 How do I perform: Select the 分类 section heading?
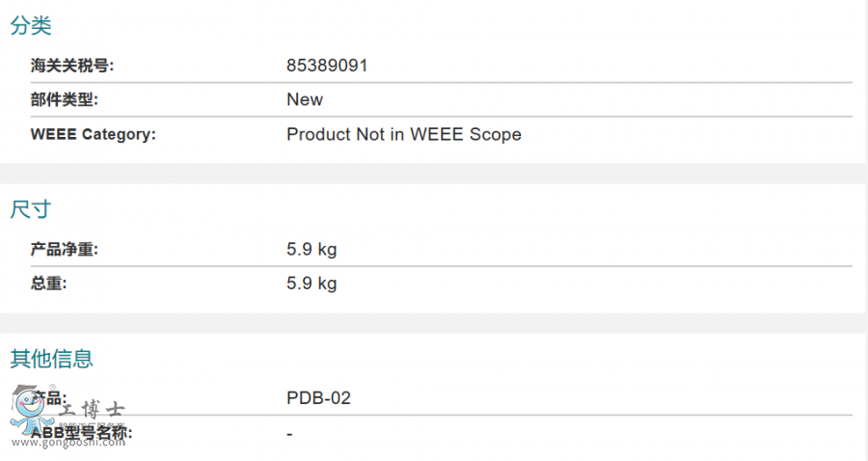tap(31, 26)
